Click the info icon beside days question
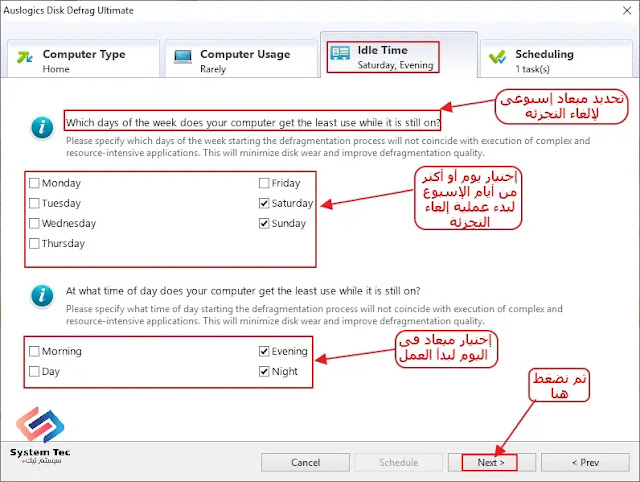The width and height of the screenshot is (640, 482). (42, 127)
